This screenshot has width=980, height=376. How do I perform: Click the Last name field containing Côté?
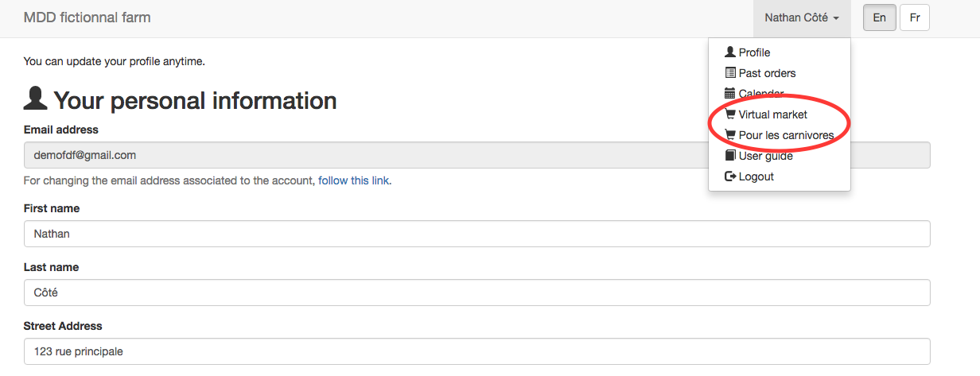477,293
